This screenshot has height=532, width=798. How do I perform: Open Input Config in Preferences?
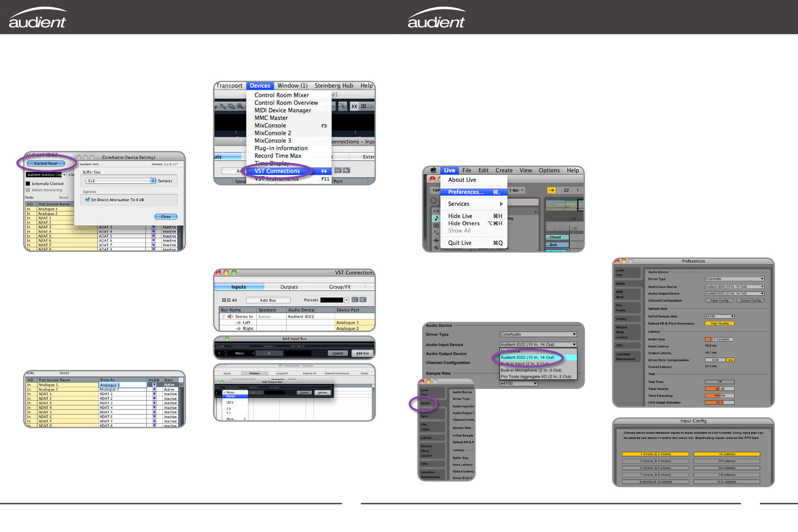point(719,301)
